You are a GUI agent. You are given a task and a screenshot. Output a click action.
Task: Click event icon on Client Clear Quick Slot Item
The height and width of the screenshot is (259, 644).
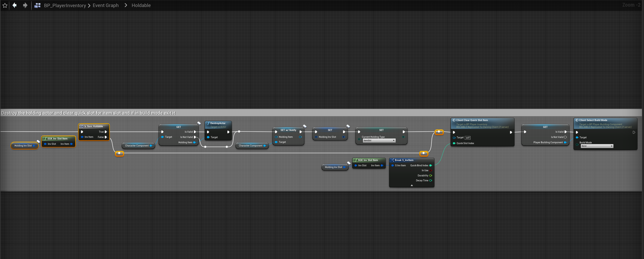pos(454,120)
